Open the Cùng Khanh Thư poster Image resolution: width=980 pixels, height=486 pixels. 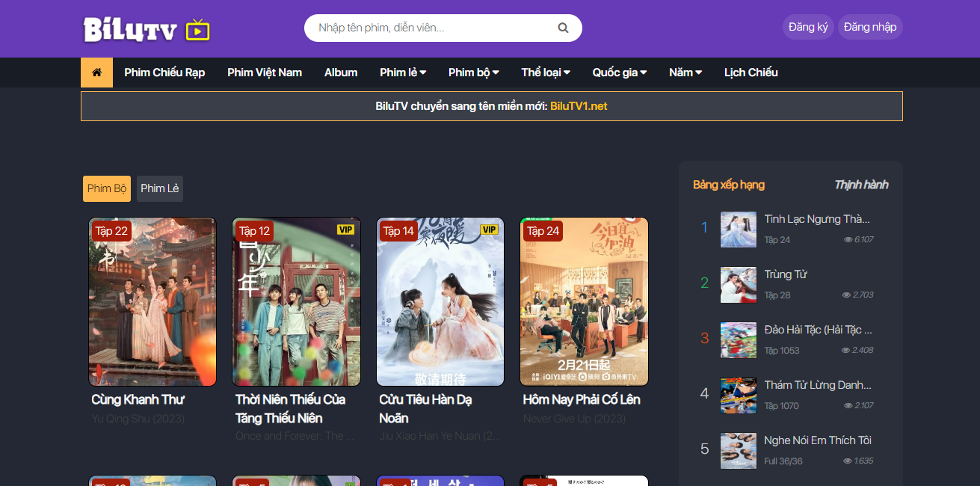tap(152, 302)
